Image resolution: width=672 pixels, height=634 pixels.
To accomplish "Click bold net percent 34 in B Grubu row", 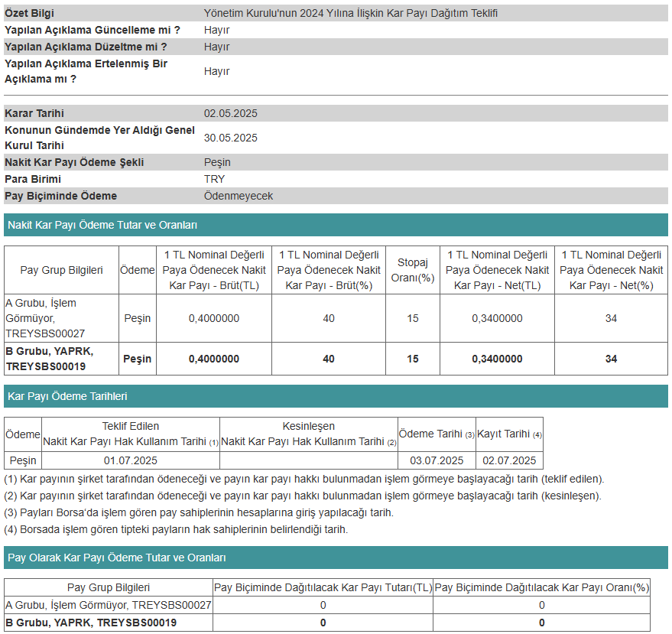I will pyautogui.click(x=611, y=359).
